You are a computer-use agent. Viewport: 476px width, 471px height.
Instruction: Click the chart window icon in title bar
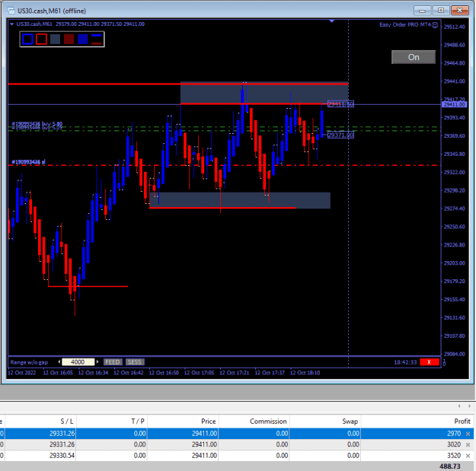pyautogui.click(x=11, y=11)
